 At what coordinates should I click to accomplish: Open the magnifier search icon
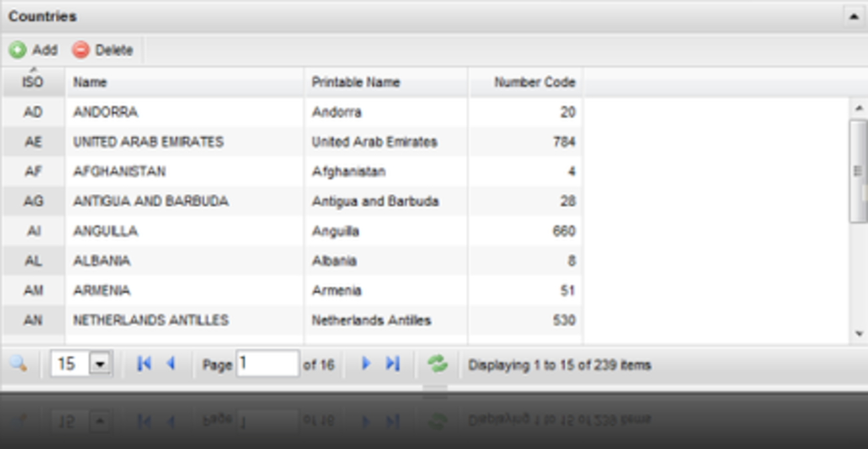(x=19, y=364)
